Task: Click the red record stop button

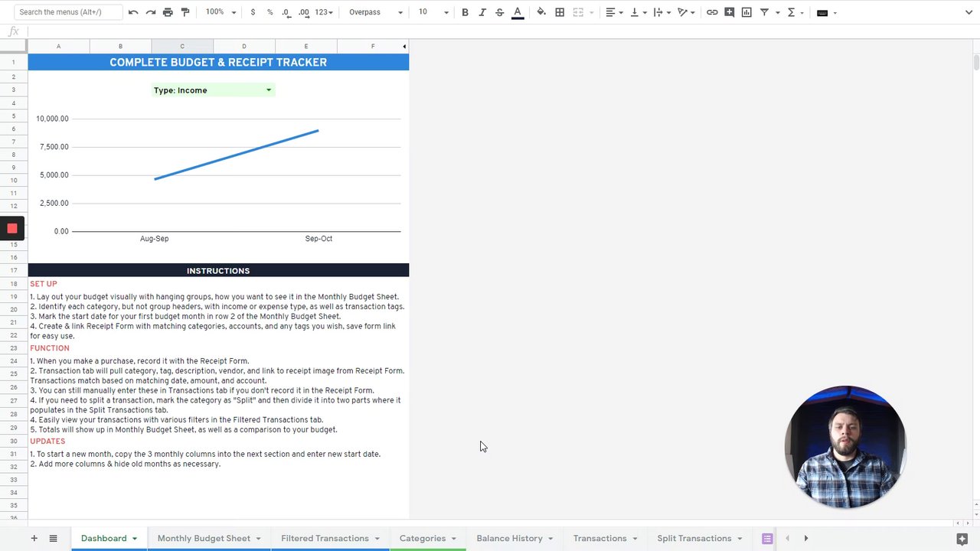Action: 12,228
